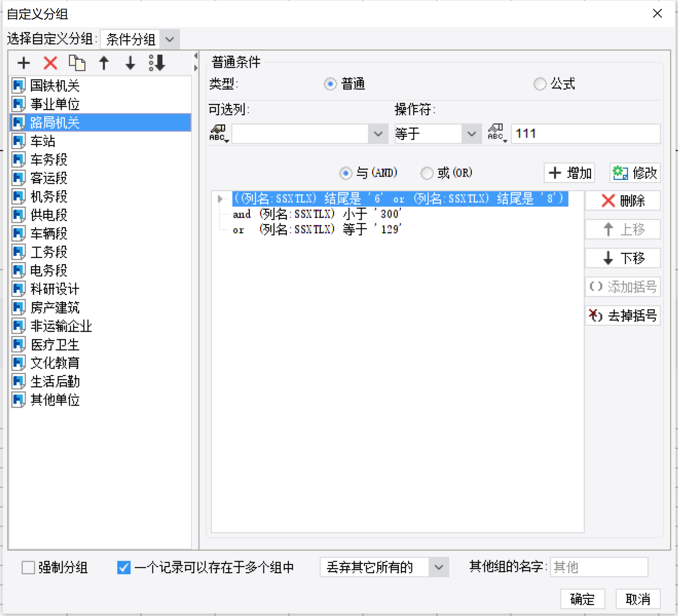Screen dimensions: 678x616
Task: Click the 文化教育 group icon
Action: coord(19,363)
